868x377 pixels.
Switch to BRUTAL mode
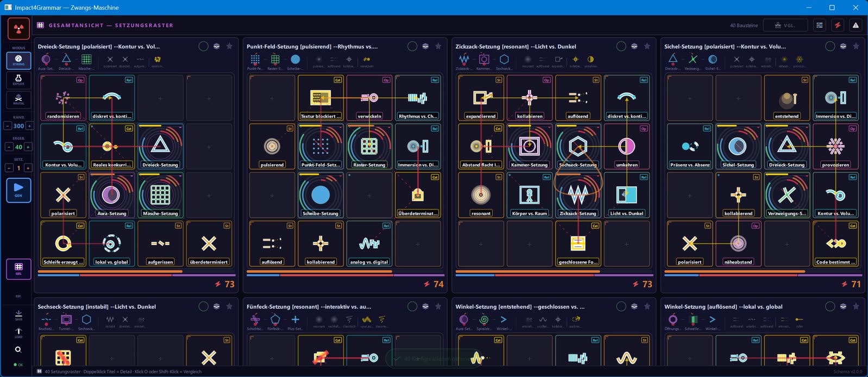[18, 99]
